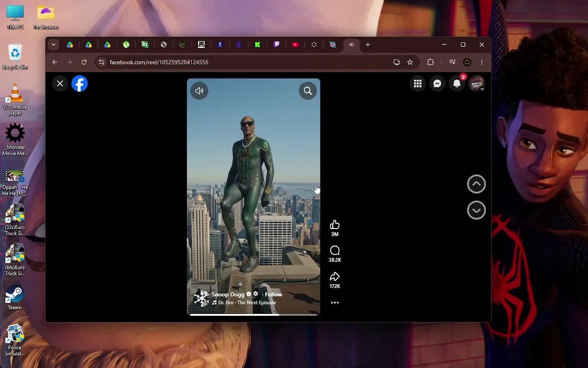Select _Monster Movie Ma... desktop icon

[15, 140]
